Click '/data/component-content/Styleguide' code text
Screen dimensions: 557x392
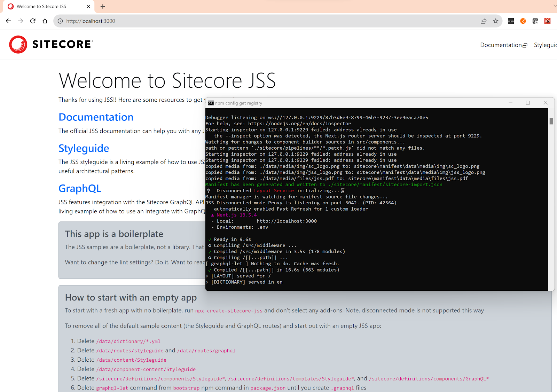click(146, 369)
